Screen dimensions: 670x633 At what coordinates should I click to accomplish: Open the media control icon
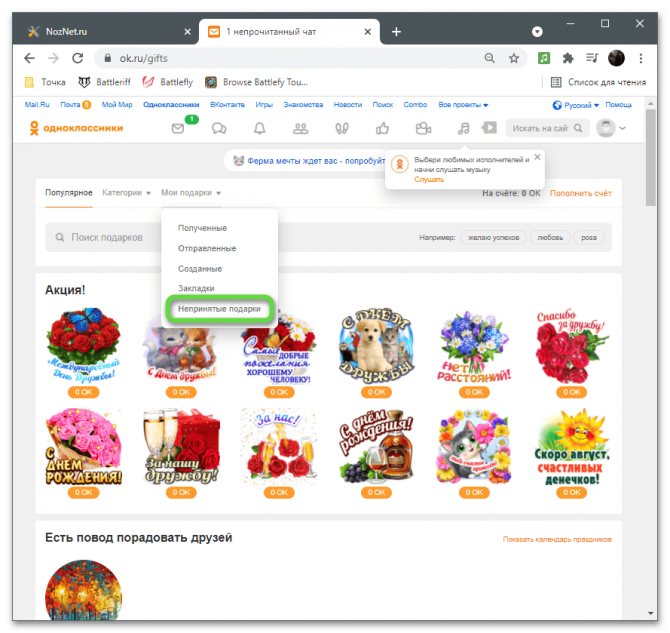pyautogui.click(x=592, y=58)
